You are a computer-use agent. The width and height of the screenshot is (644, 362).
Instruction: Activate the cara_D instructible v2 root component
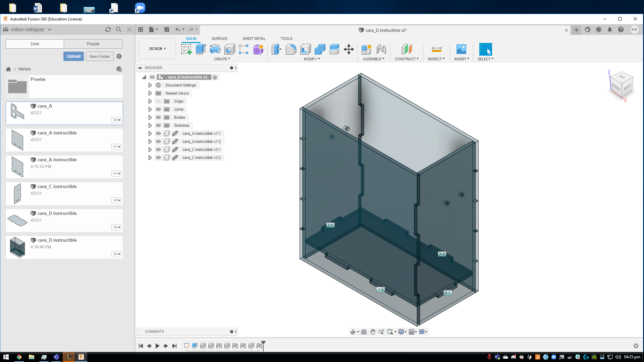[x=215, y=77]
